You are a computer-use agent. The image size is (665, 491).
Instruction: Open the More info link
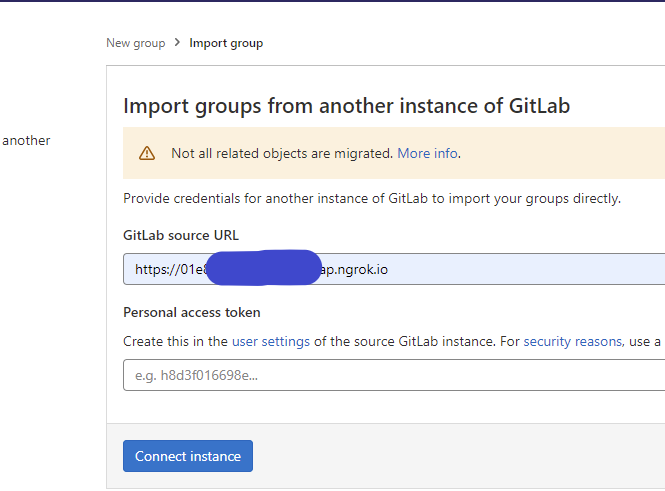coord(427,153)
